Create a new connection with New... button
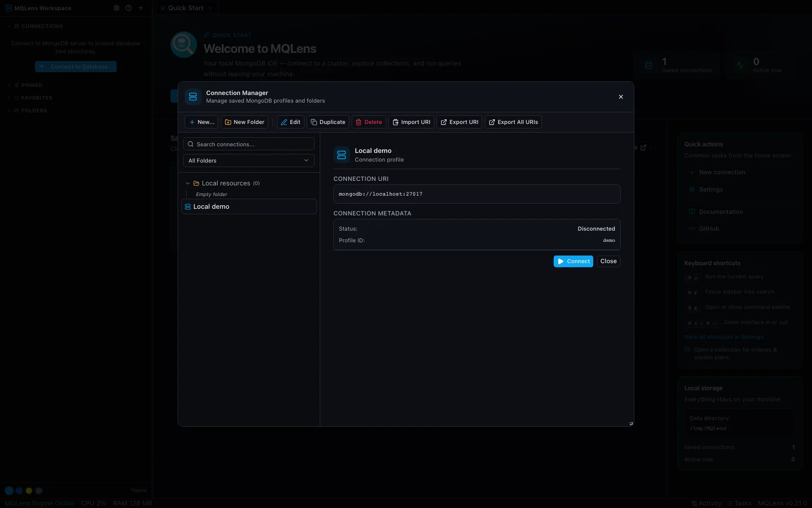812x508 pixels. (201, 122)
